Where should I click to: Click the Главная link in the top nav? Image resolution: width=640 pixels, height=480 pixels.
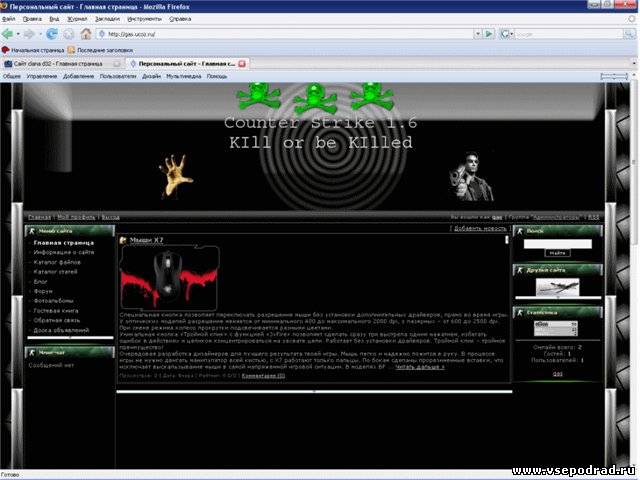40,218
